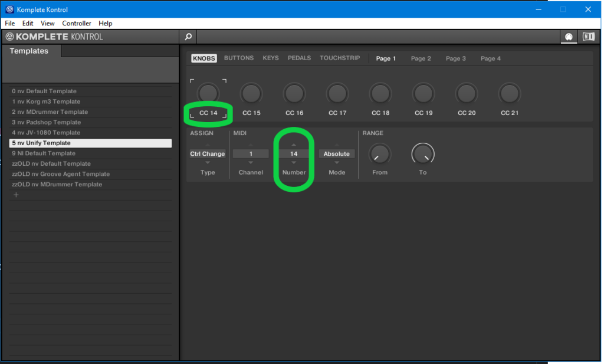Open the Help menu

105,24
